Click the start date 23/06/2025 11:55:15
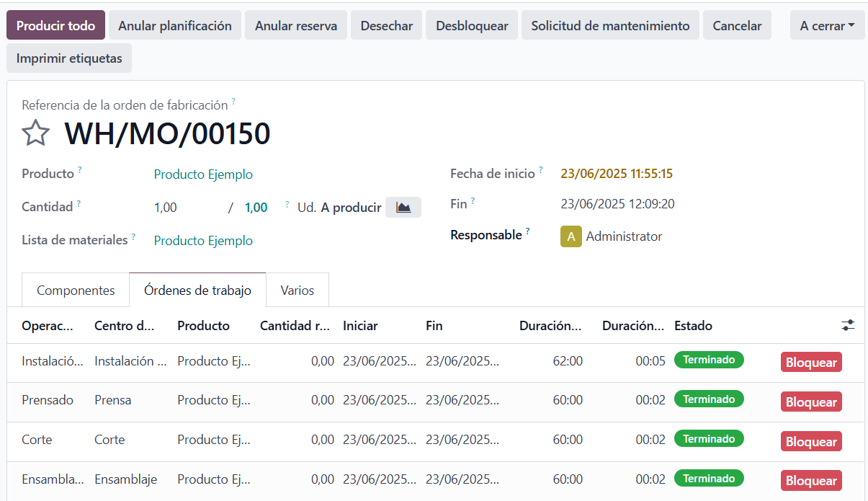The image size is (868, 501). (617, 174)
